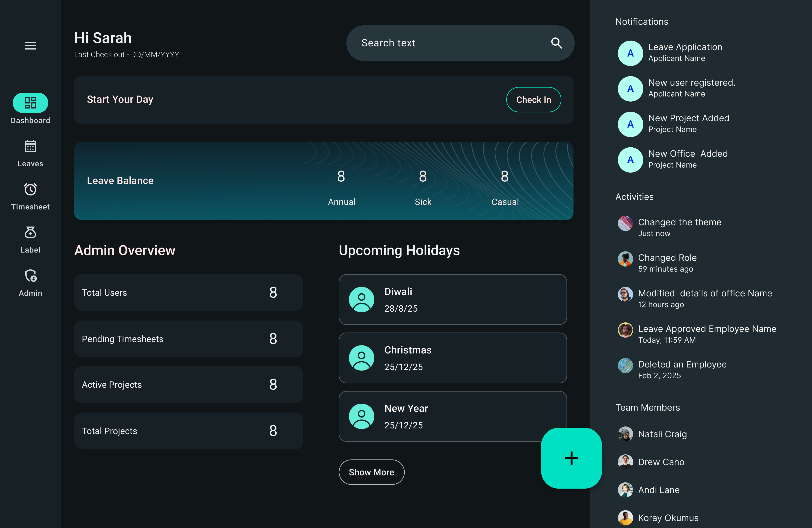Open the Label sidebar icon
The height and width of the screenshot is (528, 812).
pos(30,232)
